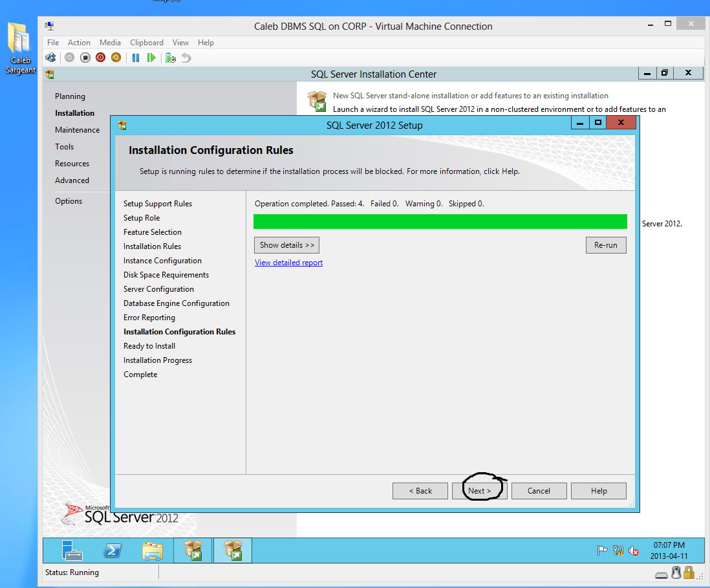Click the Setup Role step

(141, 218)
